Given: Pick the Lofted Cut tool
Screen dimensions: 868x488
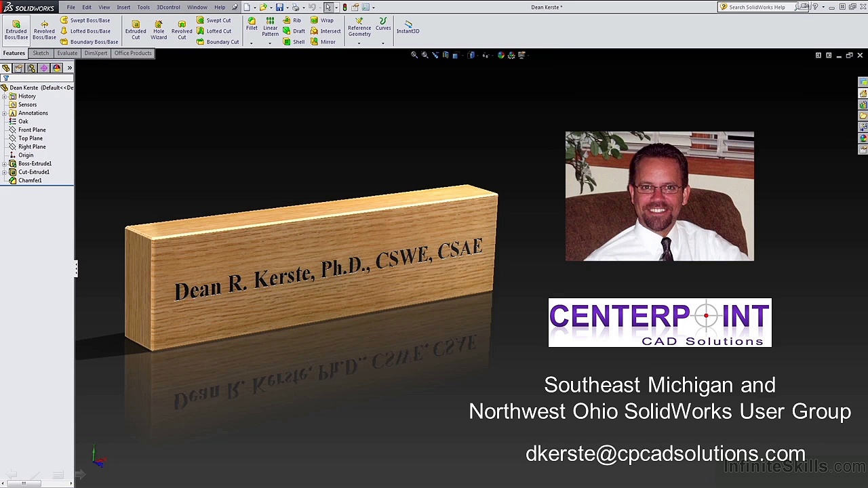Looking at the screenshot, I should [x=214, y=31].
